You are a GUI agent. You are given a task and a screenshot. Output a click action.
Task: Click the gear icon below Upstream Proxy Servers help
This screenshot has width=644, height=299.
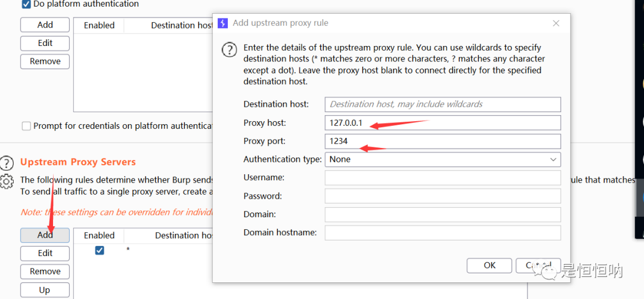click(7, 181)
